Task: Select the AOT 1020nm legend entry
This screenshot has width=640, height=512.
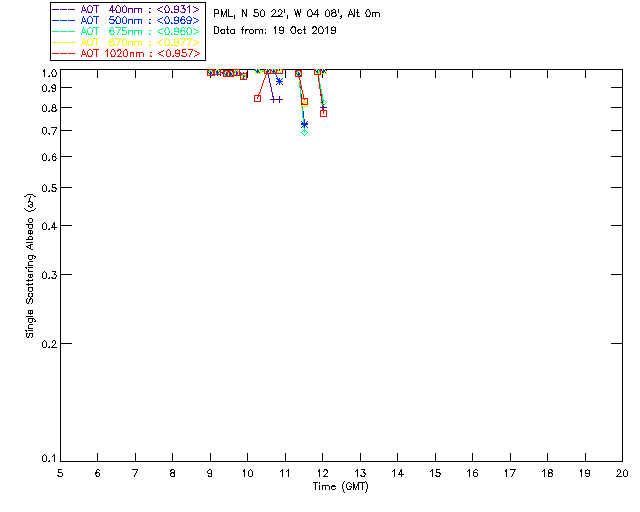Action: [x=127, y=53]
